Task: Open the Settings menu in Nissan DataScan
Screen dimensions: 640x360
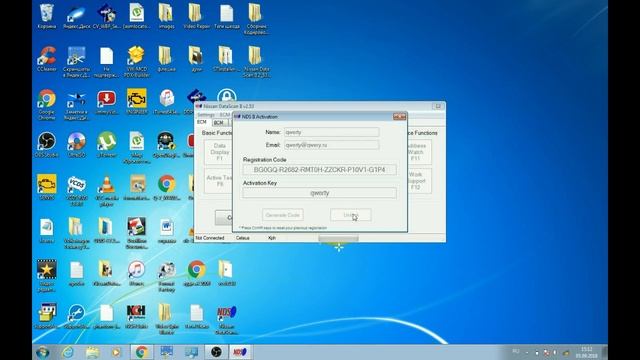Action: click(206, 115)
